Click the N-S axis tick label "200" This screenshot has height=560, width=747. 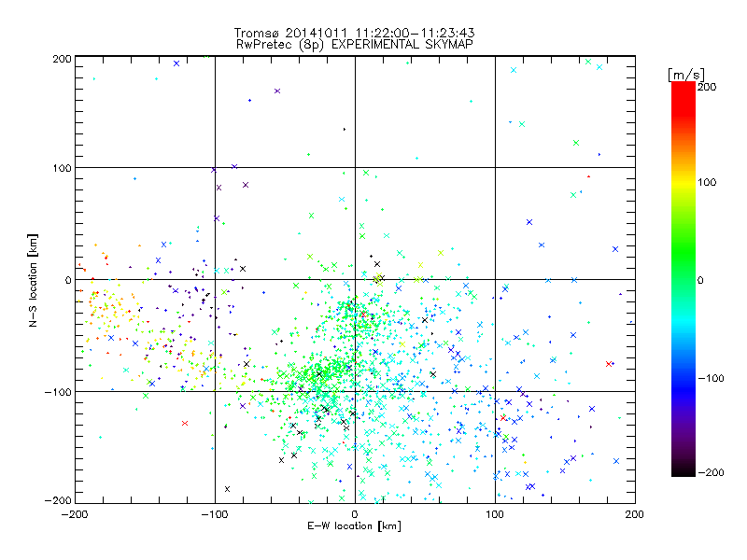point(63,59)
